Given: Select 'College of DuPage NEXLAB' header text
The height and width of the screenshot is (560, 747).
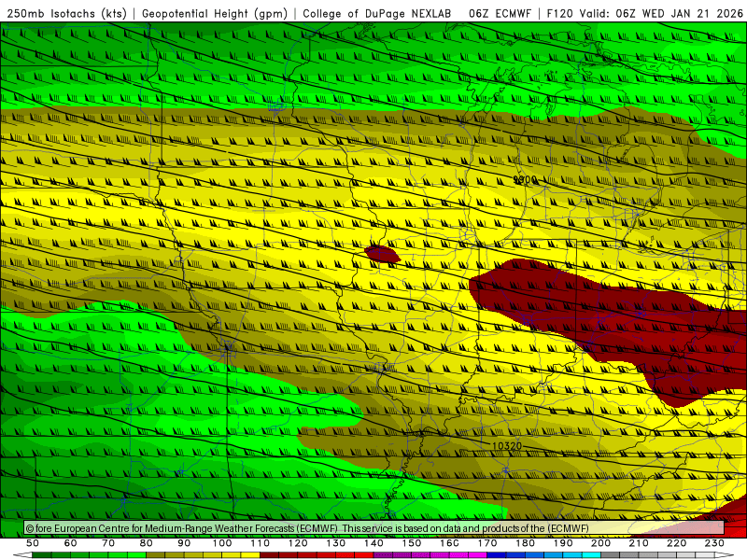Looking at the screenshot, I should click(377, 13).
